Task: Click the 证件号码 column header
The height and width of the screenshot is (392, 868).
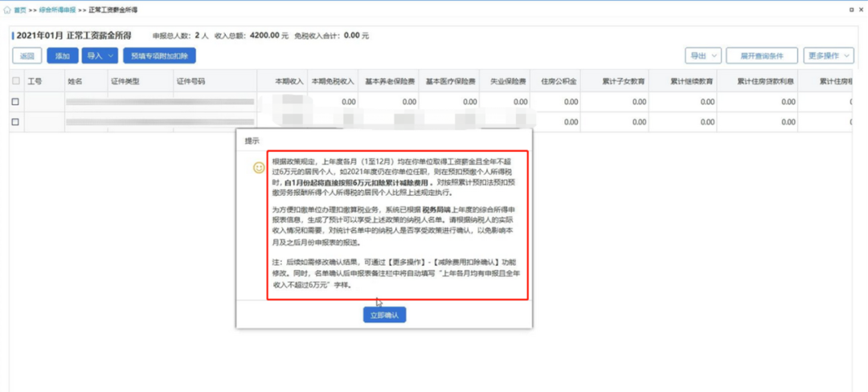Action: pyautogui.click(x=191, y=81)
